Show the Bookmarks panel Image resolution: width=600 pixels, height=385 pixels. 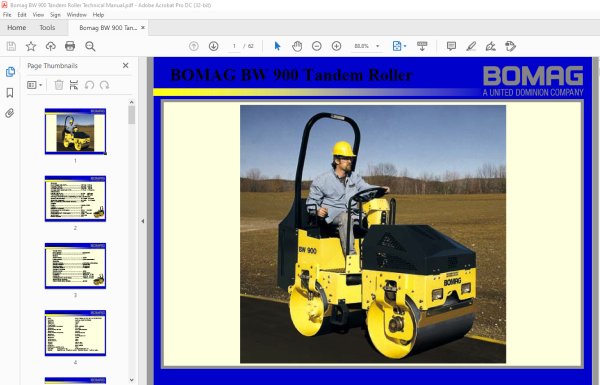click(10, 93)
